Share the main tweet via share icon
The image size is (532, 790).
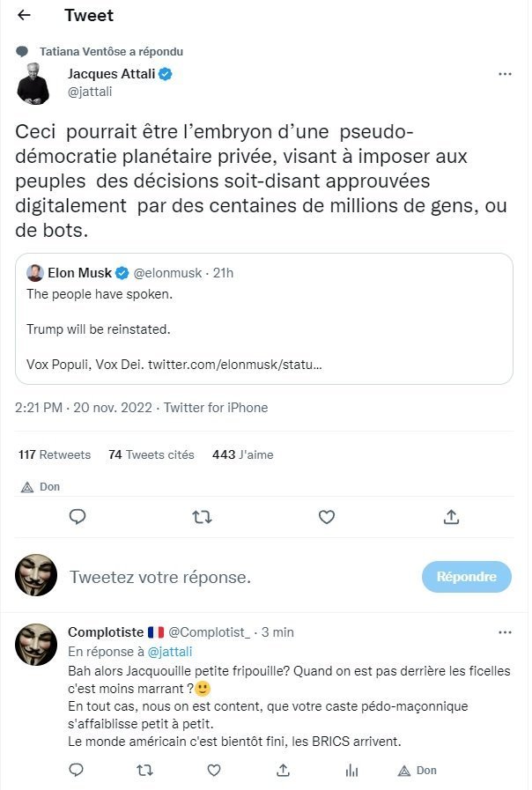click(x=451, y=517)
